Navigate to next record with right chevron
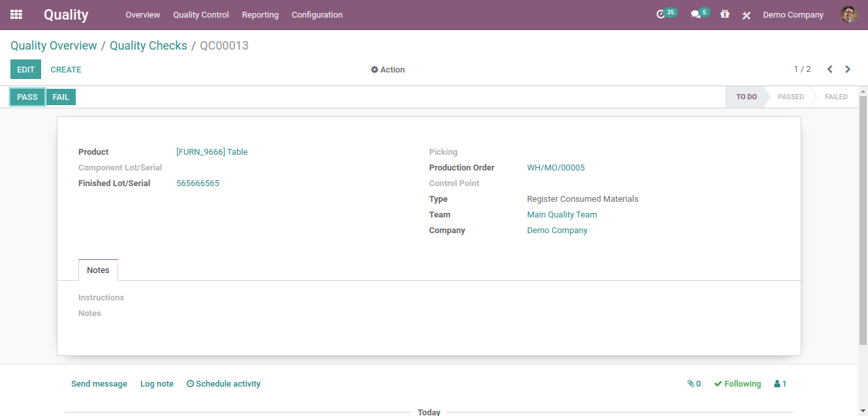The width and height of the screenshot is (868, 416). coord(848,69)
